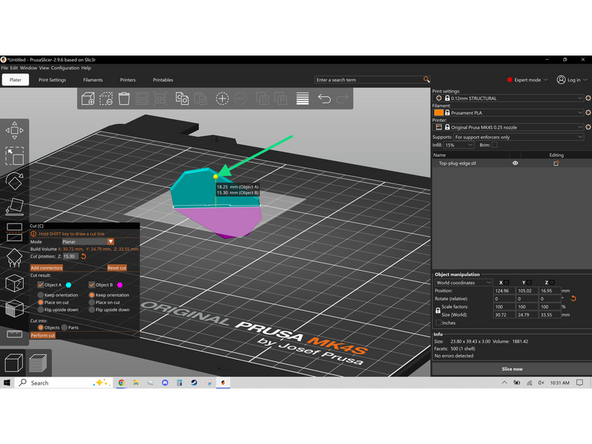Image resolution: width=592 pixels, height=444 pixels.
Task: Select Object B Flip upside down radio
Action: [x=91, y=310]
